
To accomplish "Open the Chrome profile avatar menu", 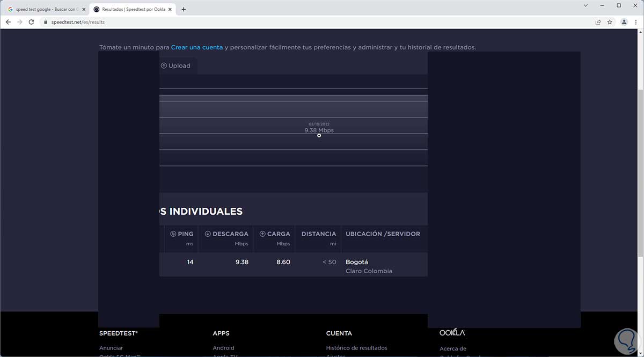I will pos(624,22).
